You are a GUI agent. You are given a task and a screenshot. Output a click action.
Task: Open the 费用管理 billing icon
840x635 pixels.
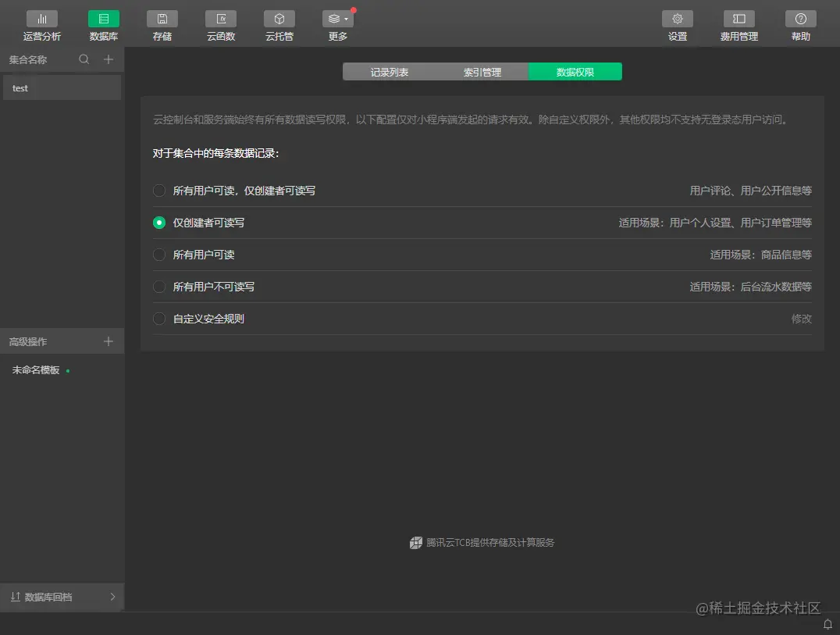click(739, 19)
